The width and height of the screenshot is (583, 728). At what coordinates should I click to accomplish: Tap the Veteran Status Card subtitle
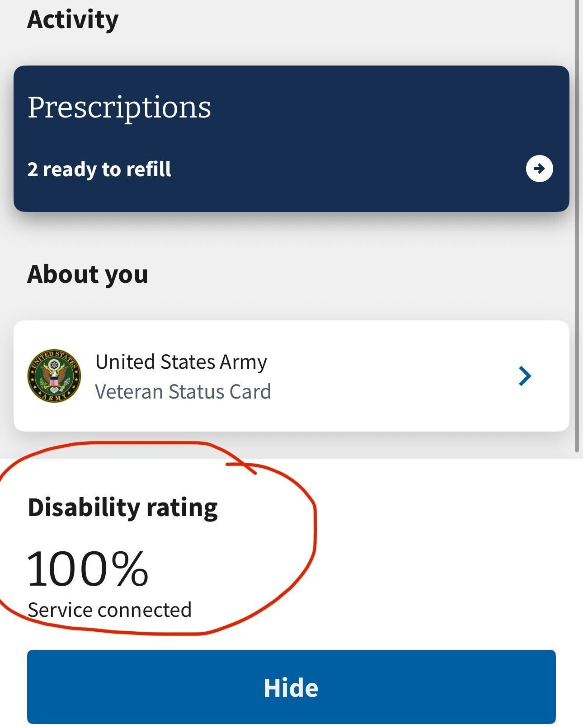click(x=183, y=391)
